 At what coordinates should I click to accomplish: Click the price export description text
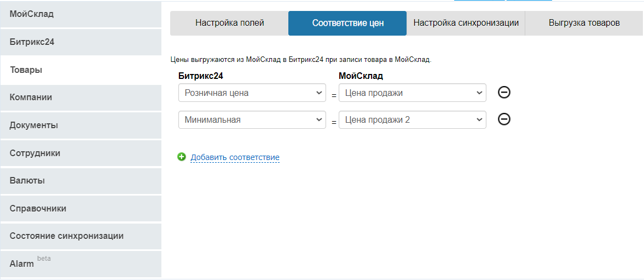301,60
